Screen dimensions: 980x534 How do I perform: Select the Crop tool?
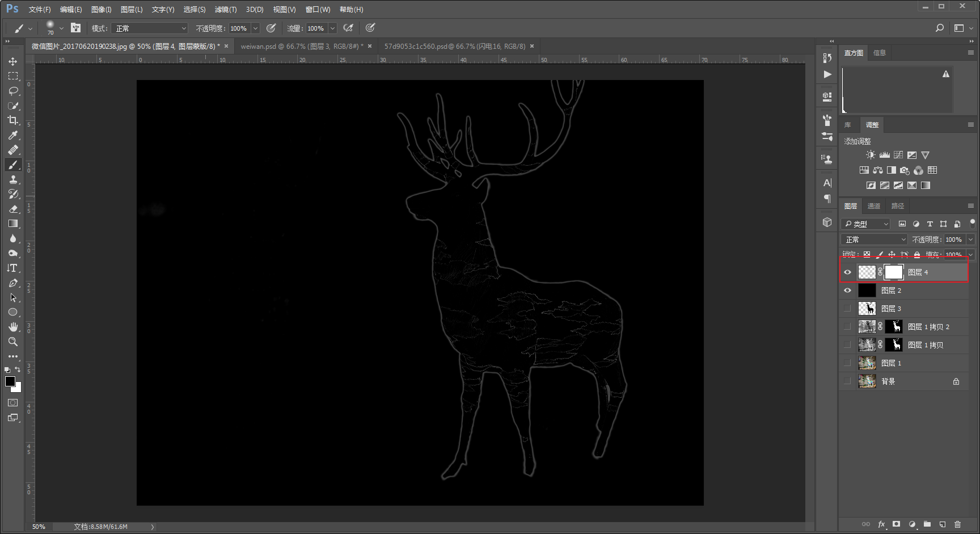[13, 120]
